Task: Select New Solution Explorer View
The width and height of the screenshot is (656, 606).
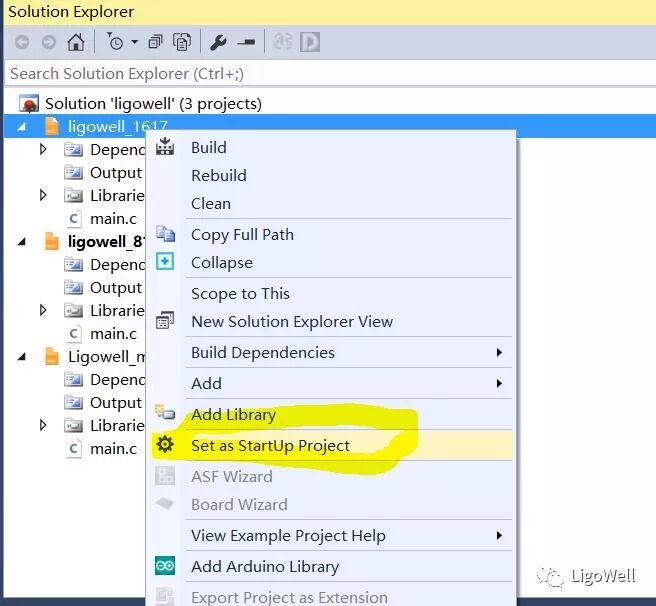Action: click(292, 321)
